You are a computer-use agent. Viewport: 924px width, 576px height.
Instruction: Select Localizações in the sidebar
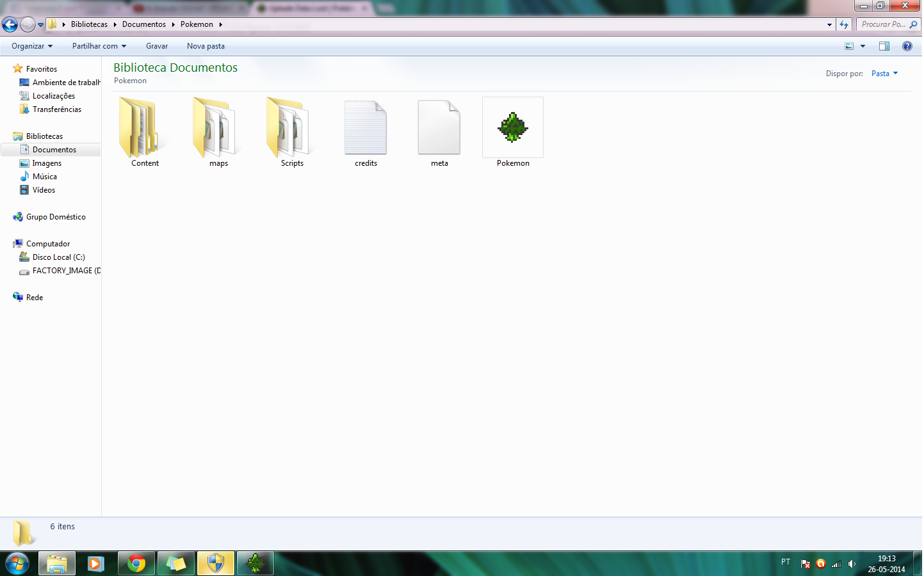point(54,96)
